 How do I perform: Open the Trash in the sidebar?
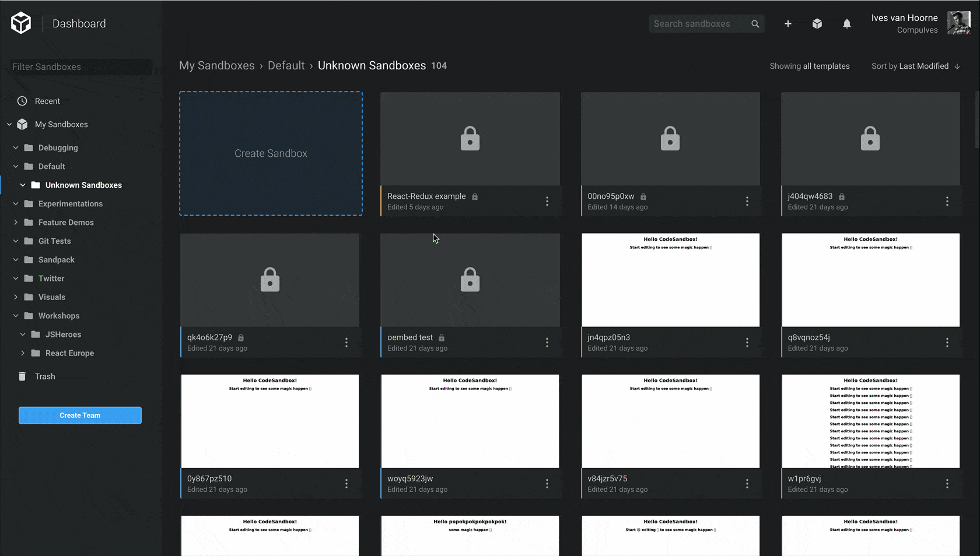point(44,376)
